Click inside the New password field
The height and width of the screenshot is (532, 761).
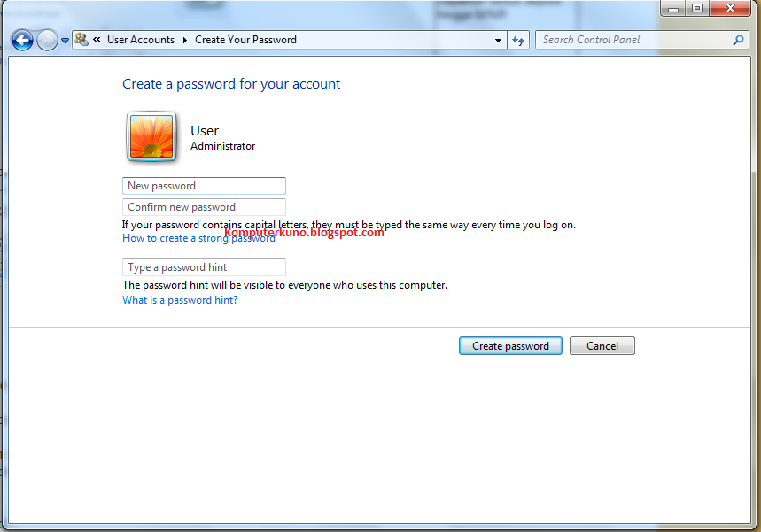coord(204,186)
